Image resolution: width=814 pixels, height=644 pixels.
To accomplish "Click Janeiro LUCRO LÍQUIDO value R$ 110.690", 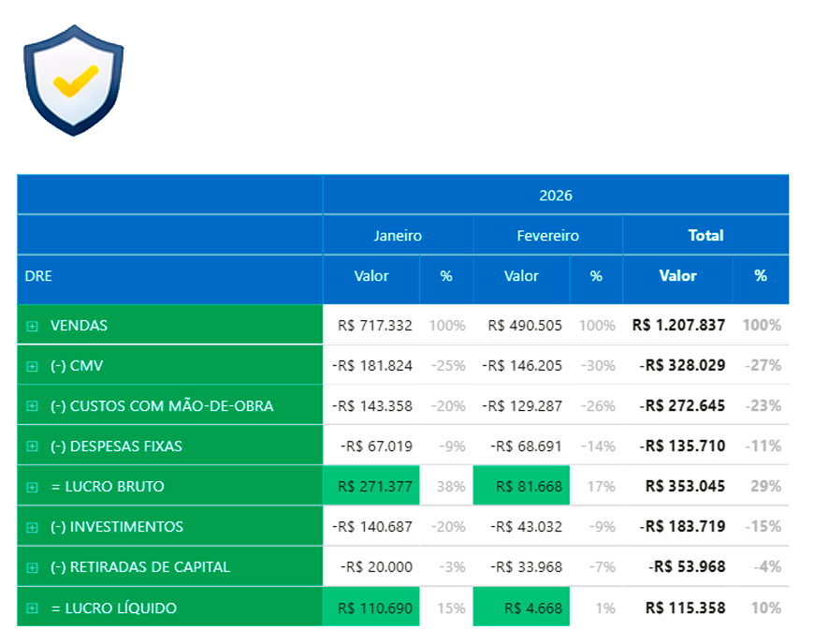I will [x=374, y=608].
